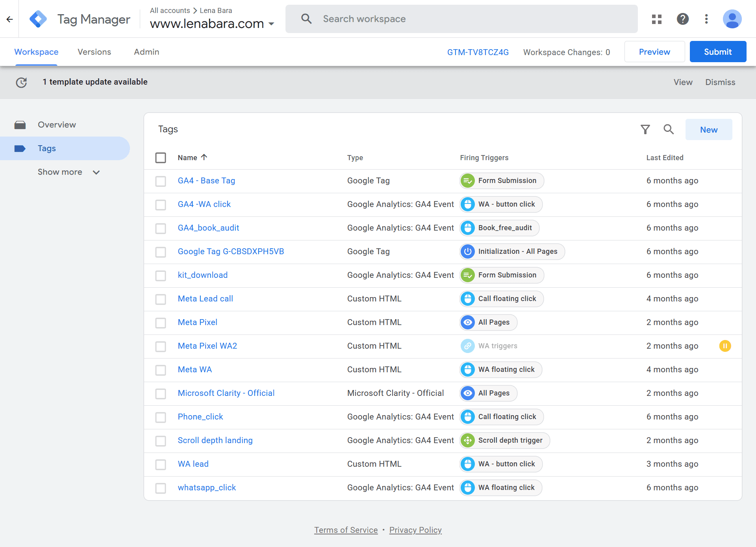Check the Phone_click row checkbox
756x547 pixels.
point(161,417)
